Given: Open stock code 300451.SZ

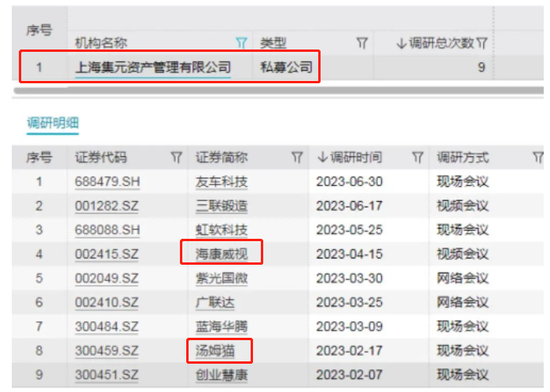Looking at the screenshot, I should [x=107, y=375].
